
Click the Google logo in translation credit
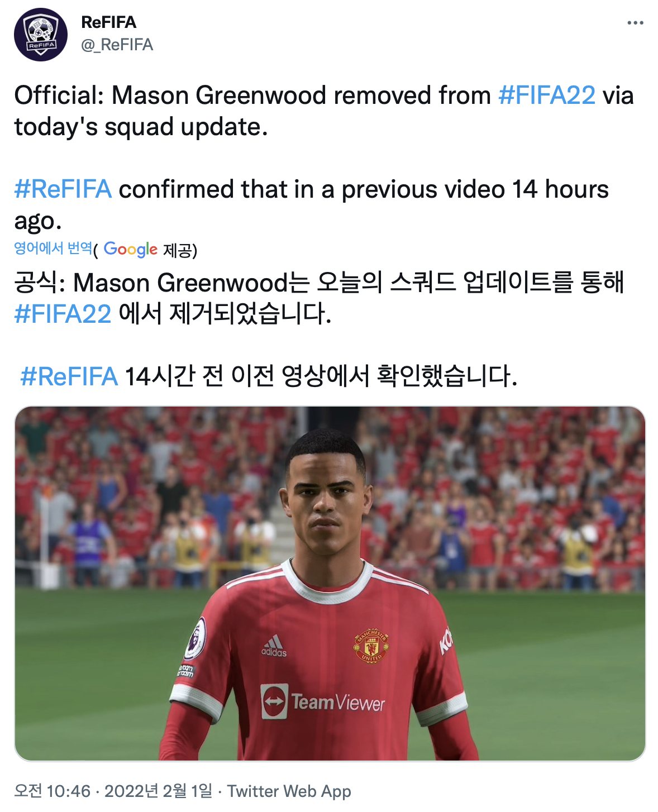131,249
